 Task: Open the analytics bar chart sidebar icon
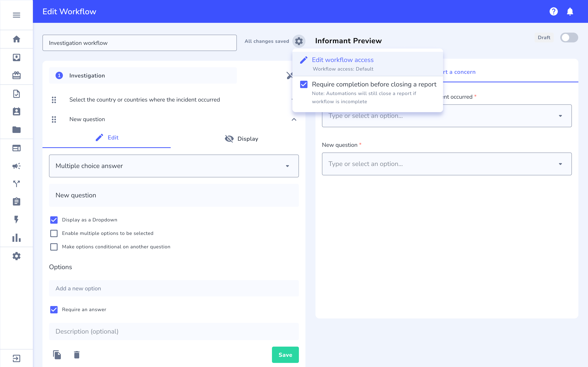[x=16, y=238]
